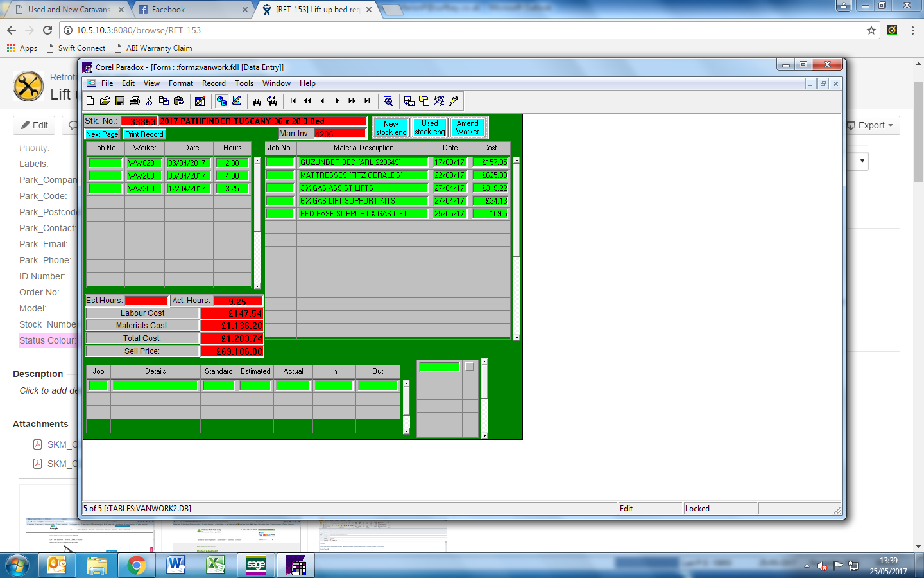Open the Help menu
Image resolution: width=924 pixels, height=578 pixels.
coord(308,83)
